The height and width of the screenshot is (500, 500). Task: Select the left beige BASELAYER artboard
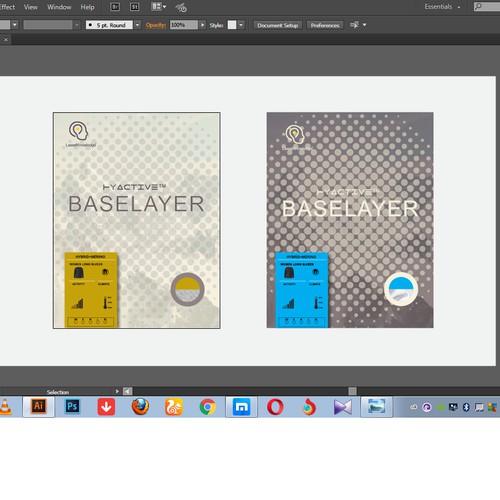137,220
